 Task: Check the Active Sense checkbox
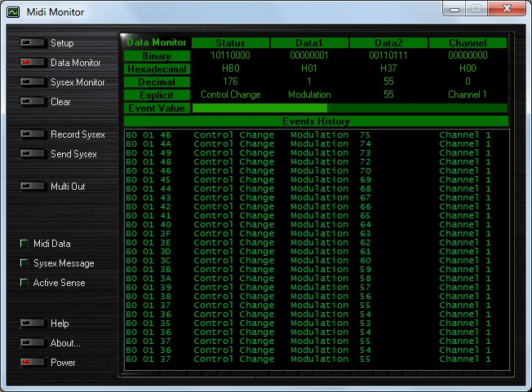24,283
